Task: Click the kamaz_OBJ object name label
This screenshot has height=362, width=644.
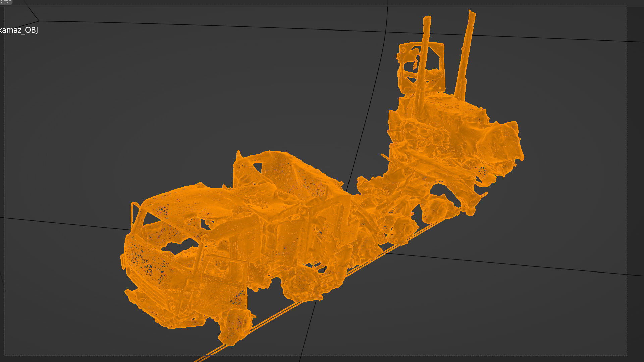Action: [19, 30]
